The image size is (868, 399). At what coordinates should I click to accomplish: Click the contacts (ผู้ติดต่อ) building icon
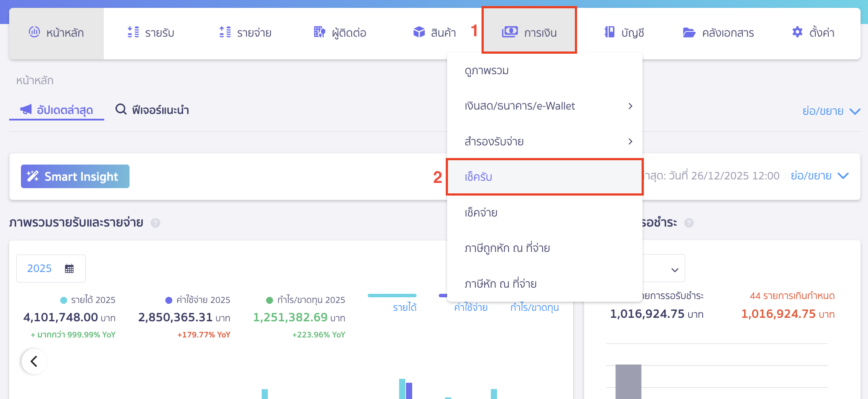tap(319, 32)
